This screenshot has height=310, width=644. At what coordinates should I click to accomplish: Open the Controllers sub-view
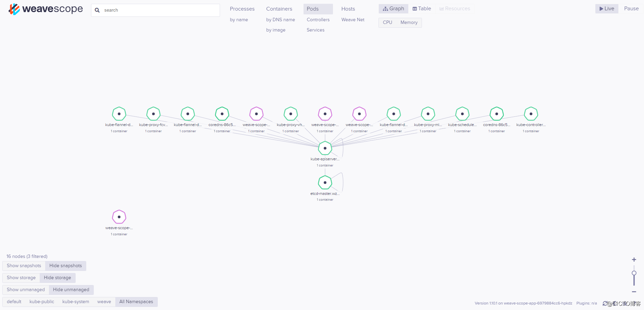(318, 20)
